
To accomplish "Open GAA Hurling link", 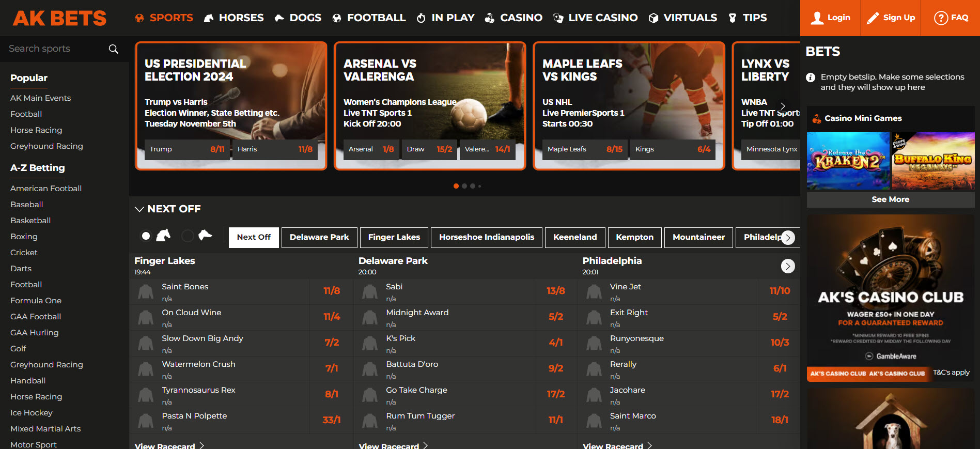I will [x=35, y=333].
